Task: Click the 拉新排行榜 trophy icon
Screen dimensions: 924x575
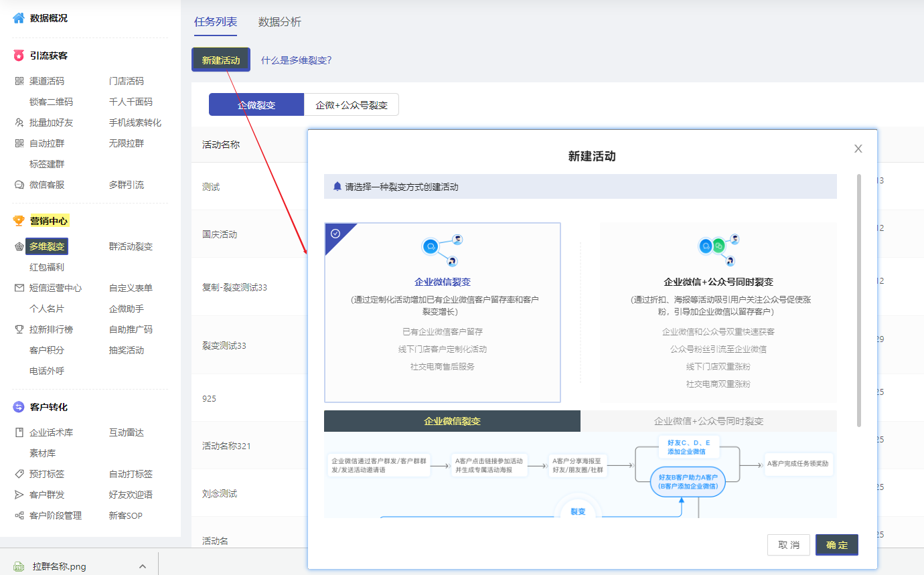Action: pyautogui.click(x=19, y=329)
